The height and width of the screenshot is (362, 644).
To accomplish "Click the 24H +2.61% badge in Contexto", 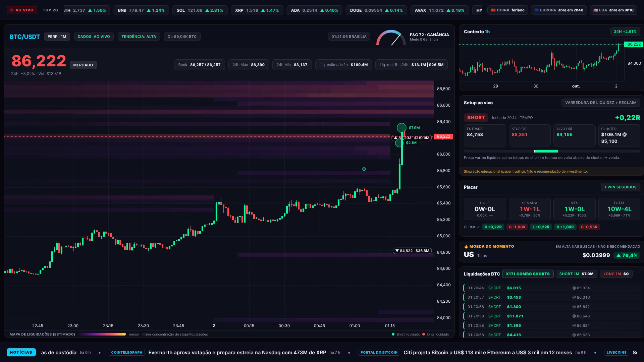I will pyautogui.click(x=625, y=32).
